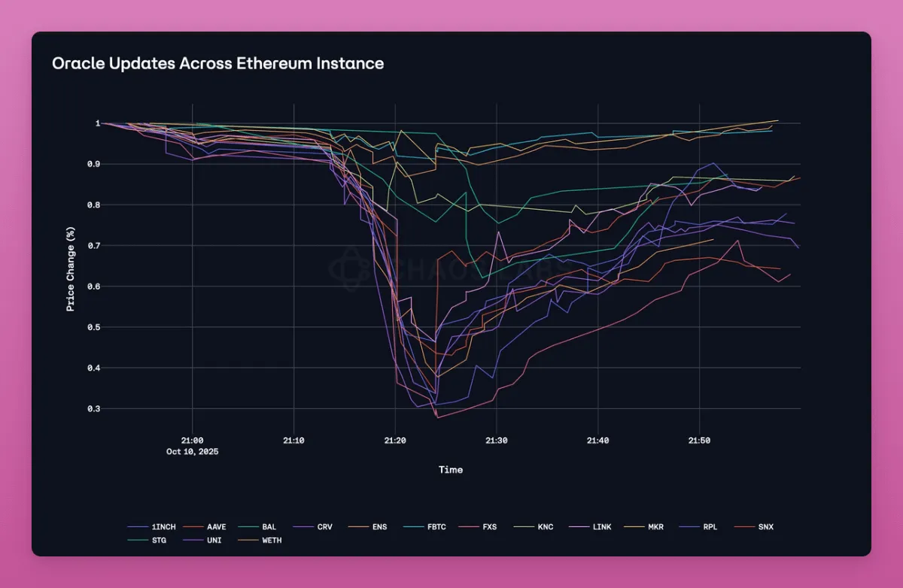This screenshot has height=588, width=903.
Task: Click the 21:20 tick on time axis
Action: pyautogui.click(x=395, y=440)
